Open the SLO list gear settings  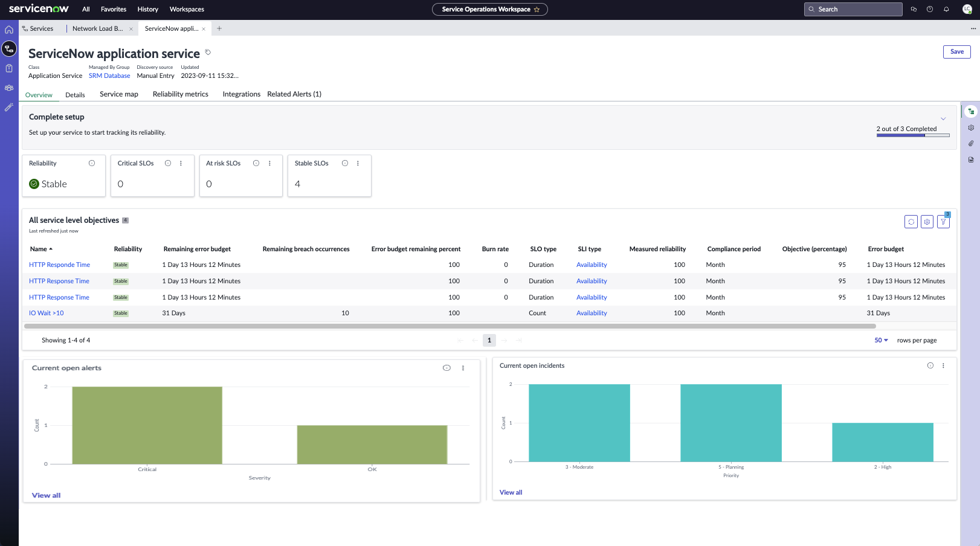(x=927, y=222)
